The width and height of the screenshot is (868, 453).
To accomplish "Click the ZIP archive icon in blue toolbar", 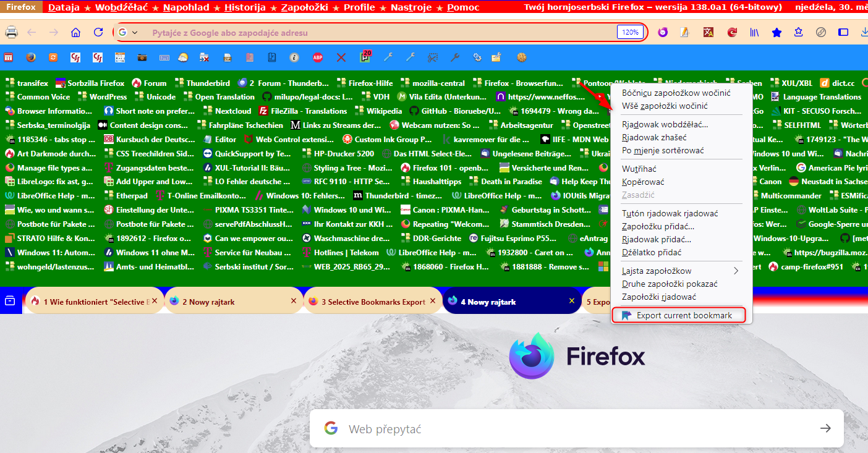I will [x=228, y=57].
